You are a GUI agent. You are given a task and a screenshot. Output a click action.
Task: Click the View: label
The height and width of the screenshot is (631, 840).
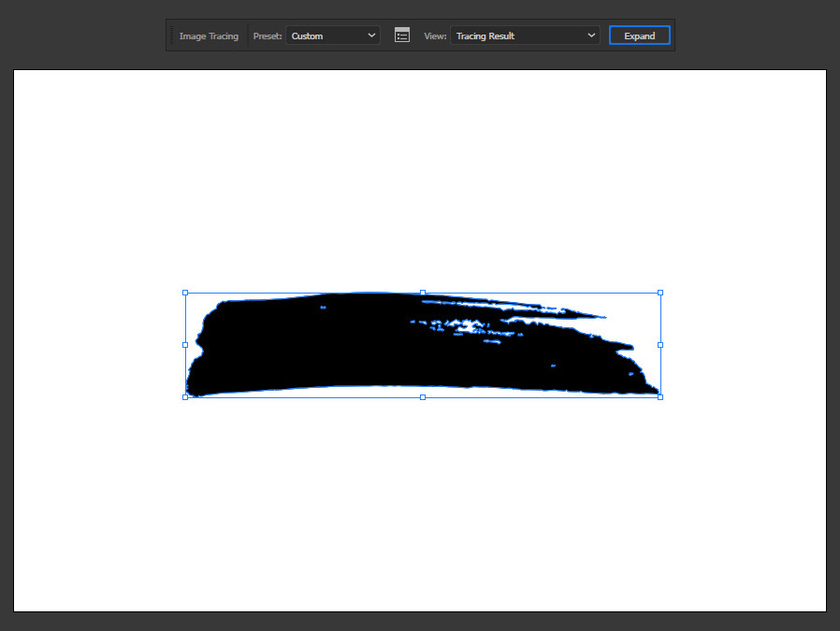tap(435, 36)
